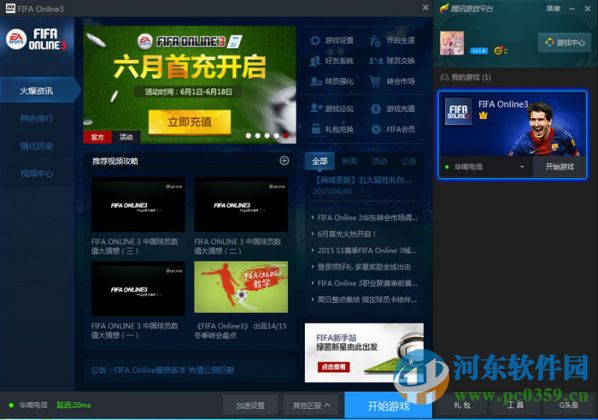Click 我的游戏 (1) header
Screen dimensions: 598x420
click(x=466, y=77)
